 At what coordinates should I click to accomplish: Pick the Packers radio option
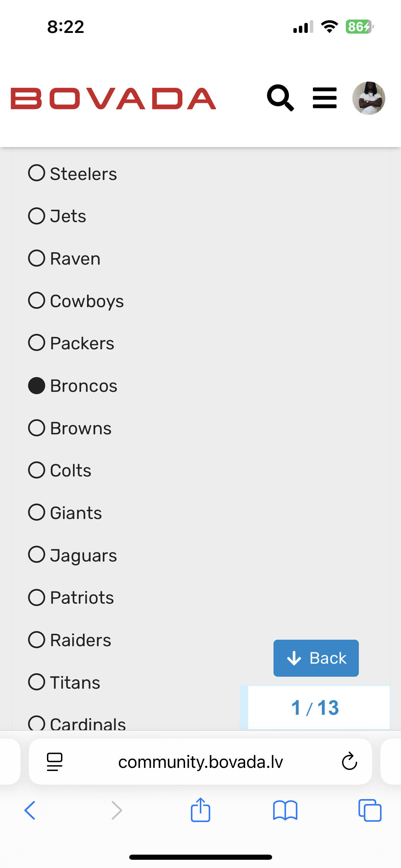pos(37,343)
